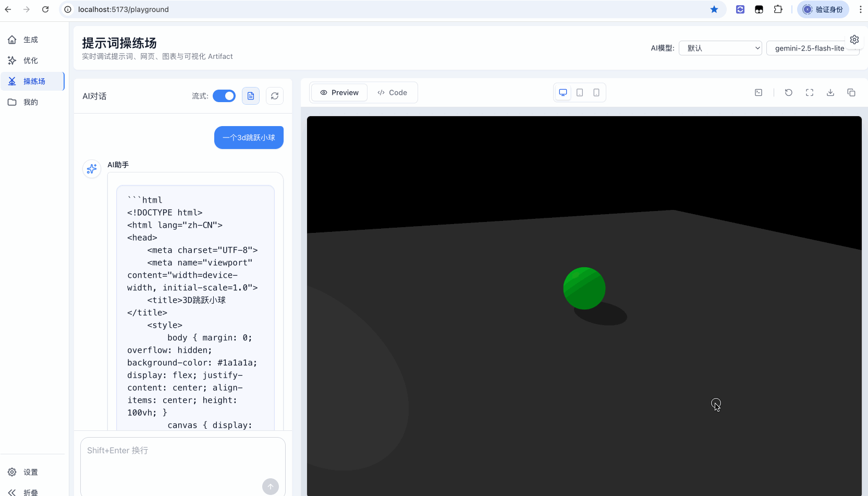The width and height of the screenshot is (868, 496).
Task: Click the 提示词操练场 heading
Action: [x=119, y=43]
